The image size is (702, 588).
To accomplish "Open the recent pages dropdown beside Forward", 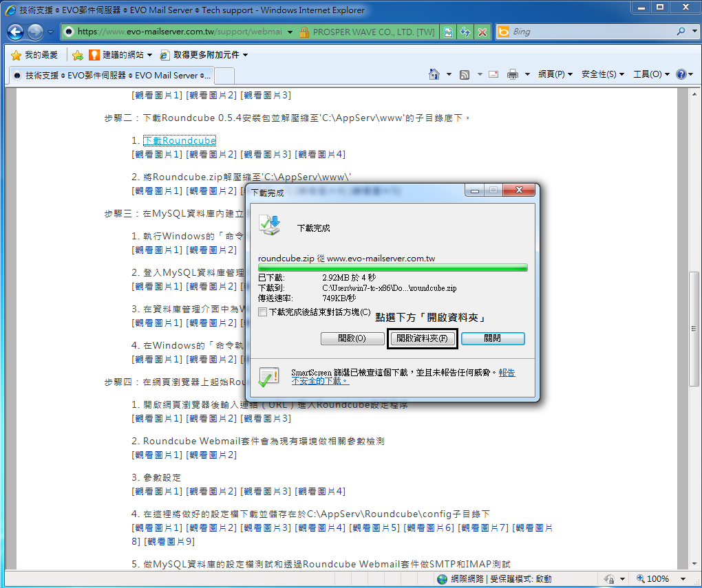I will coord(51,32).
